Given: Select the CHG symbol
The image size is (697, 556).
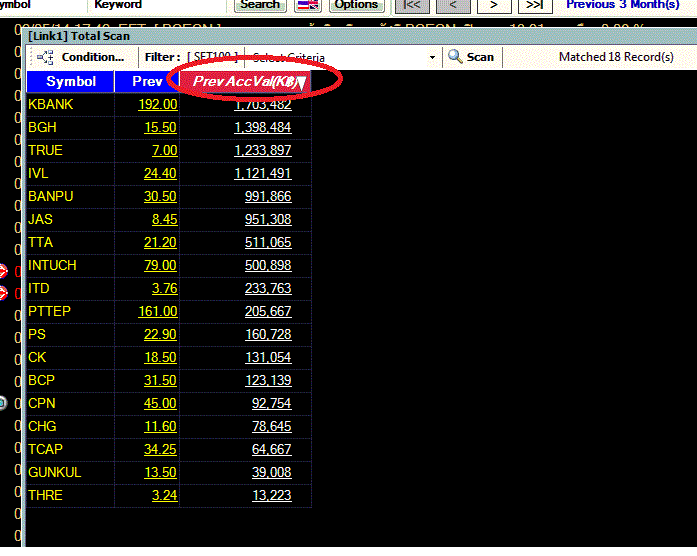Looking at the screenshot, I should tap(42, 427).
